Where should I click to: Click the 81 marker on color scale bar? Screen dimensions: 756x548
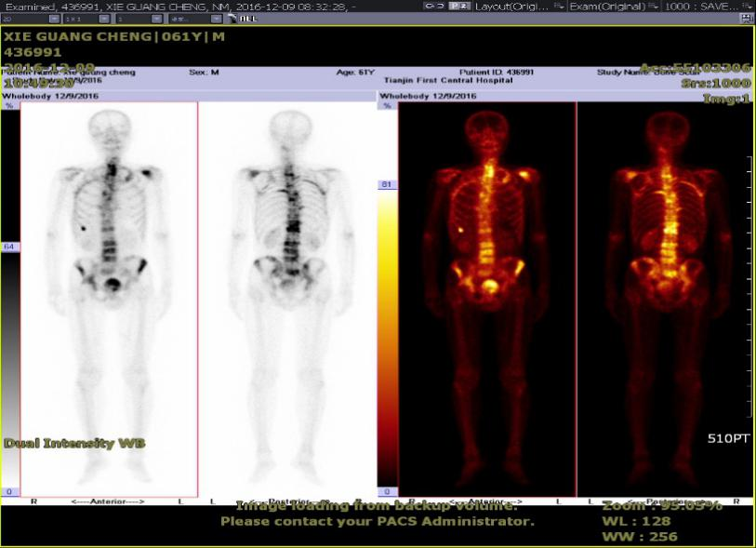click(387, 184)
